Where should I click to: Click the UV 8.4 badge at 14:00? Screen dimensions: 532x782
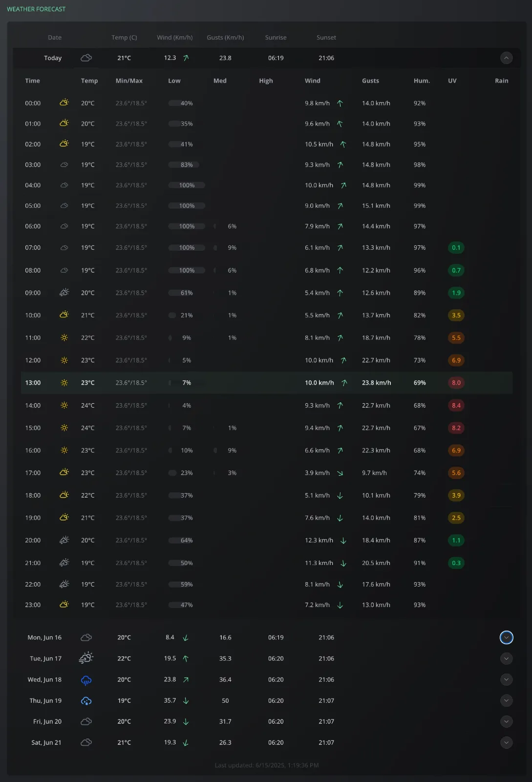coord(456,405)
